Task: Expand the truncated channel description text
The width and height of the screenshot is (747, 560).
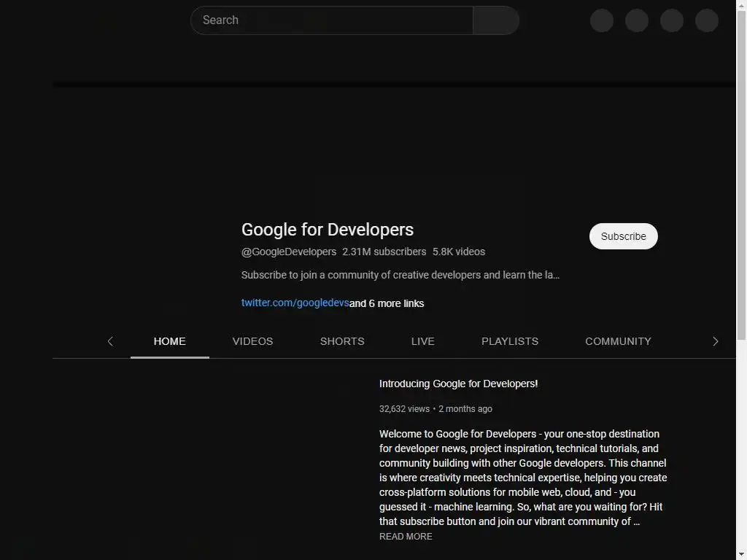Action: (400, 275)
